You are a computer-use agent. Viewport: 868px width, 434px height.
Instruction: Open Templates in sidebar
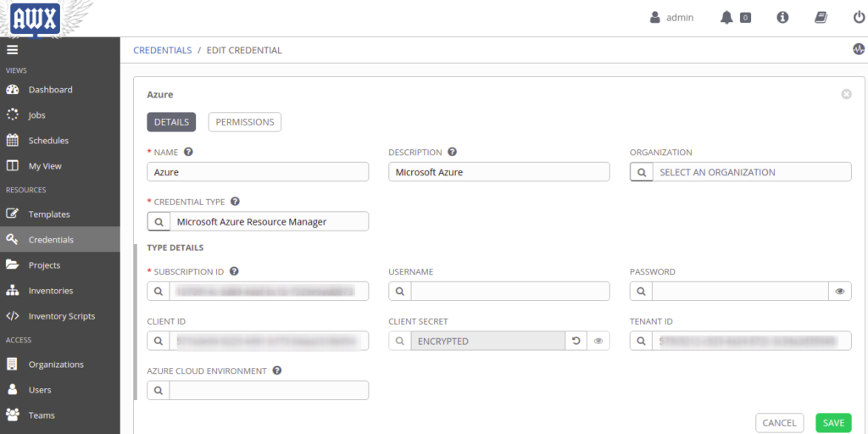point(60,214)
